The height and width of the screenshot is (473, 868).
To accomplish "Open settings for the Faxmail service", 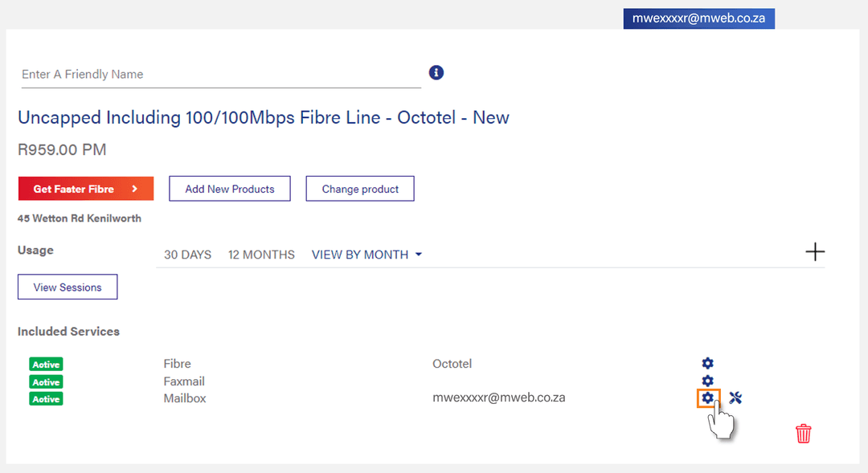I will pyautogui.click(x=707, y=381).
